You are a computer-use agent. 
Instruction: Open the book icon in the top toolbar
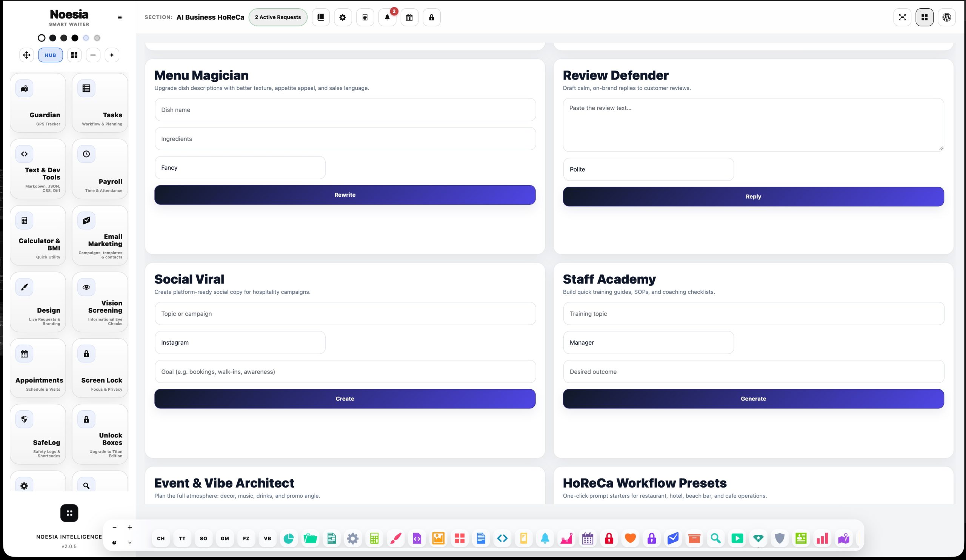pos(320,17)
